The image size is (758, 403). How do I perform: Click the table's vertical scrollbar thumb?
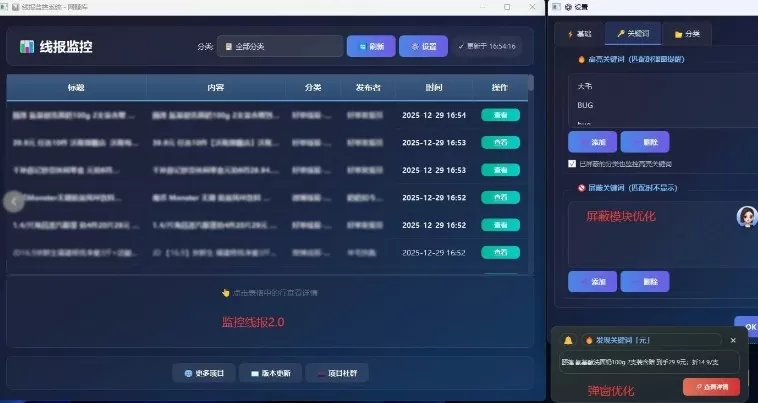(x=531, y=83)
